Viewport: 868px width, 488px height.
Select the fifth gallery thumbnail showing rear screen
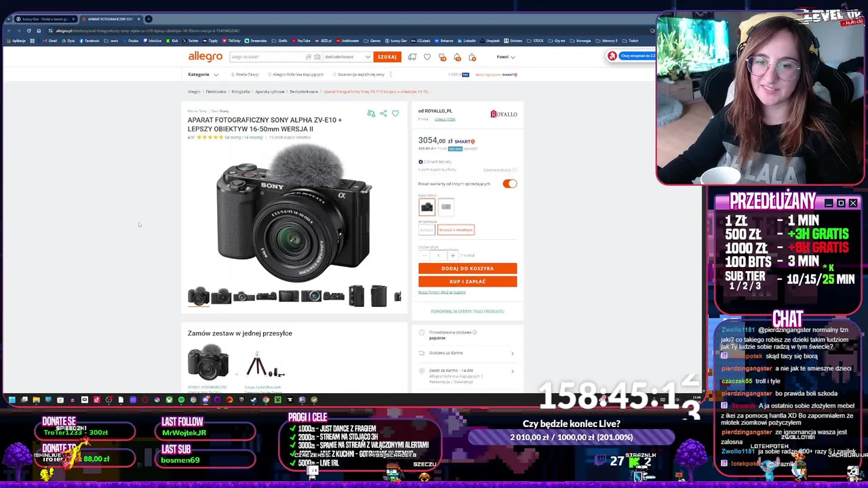click(x=289, y=296)
